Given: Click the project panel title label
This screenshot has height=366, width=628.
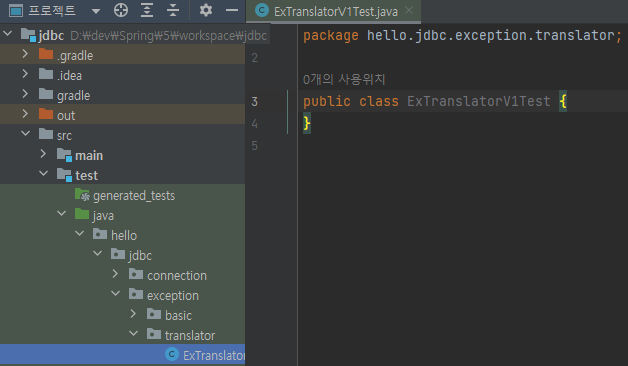Looking at the screenshot, I should coord(52,10).
